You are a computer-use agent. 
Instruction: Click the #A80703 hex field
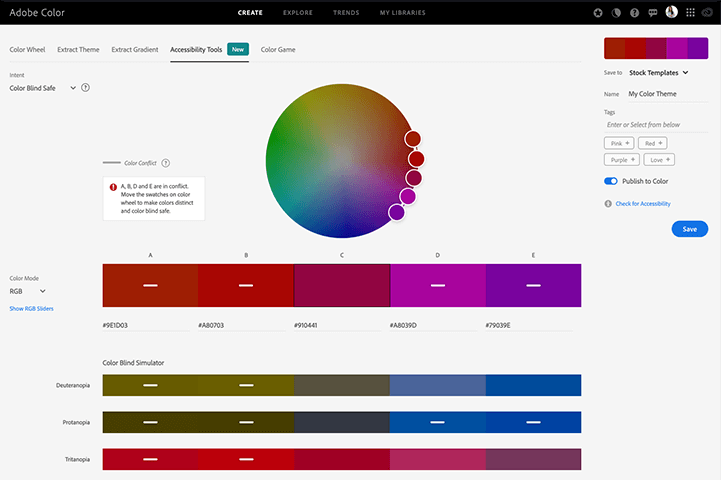coord(241,326)
